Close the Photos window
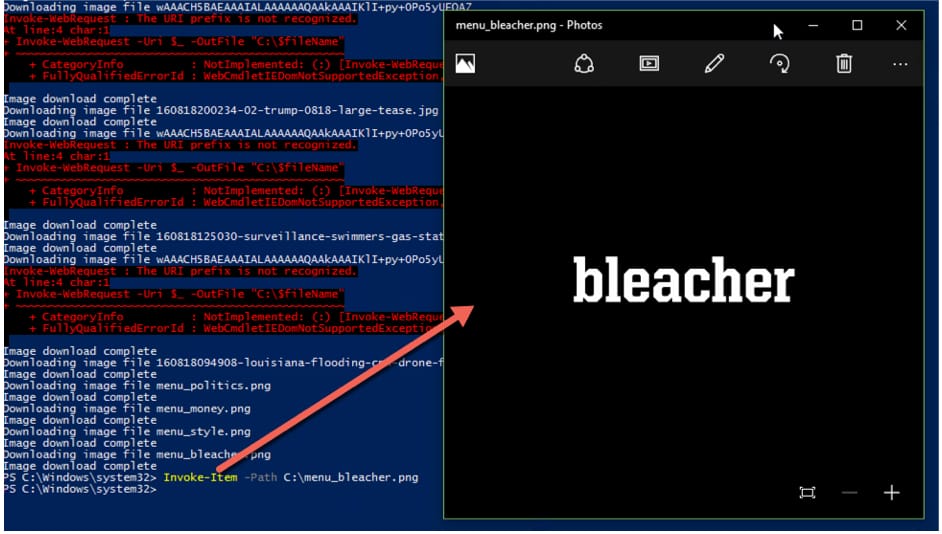Image resolution: width=942 pixels, height=534 pixels. (x=901, y=25)
